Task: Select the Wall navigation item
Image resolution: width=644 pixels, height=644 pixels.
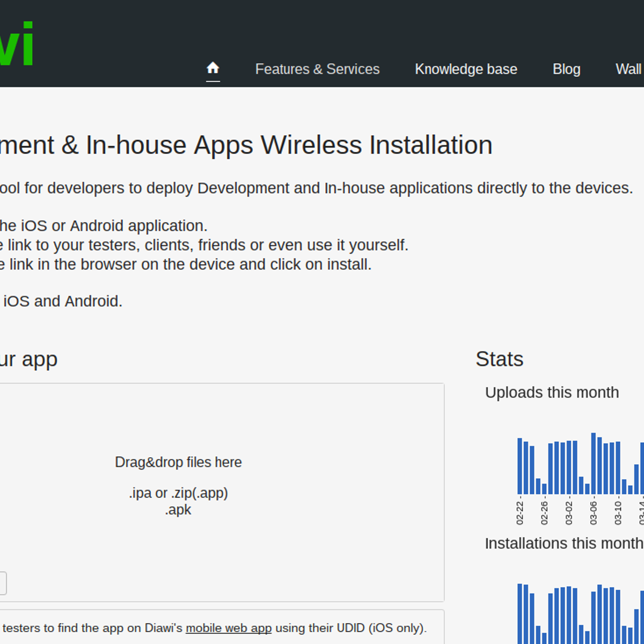Action: point(628,69)
